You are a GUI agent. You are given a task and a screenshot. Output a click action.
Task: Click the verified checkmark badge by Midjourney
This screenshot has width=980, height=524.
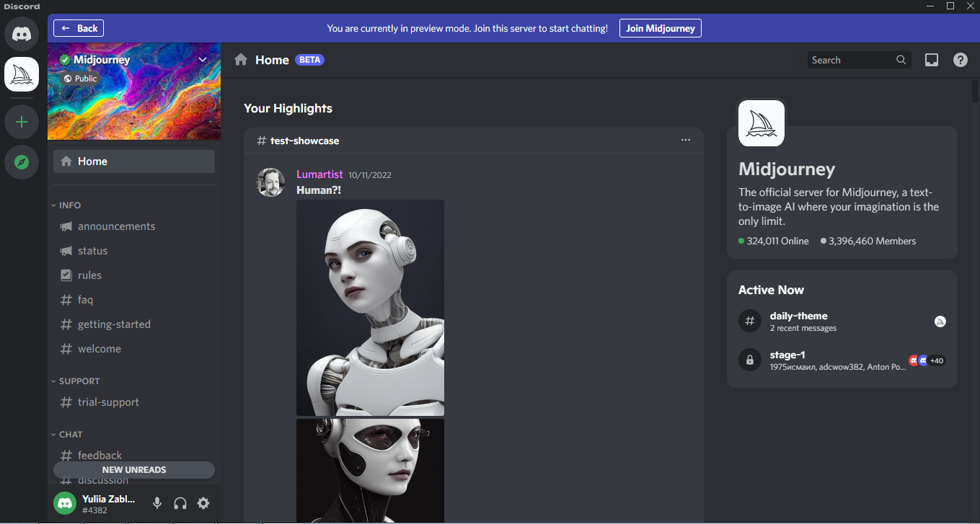[x=65, y=60]
